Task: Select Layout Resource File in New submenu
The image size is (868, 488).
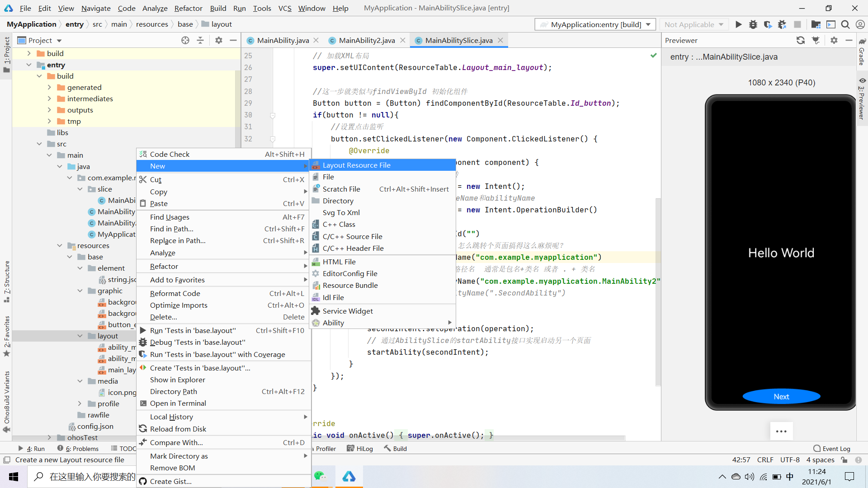Action: pos(356,165)
